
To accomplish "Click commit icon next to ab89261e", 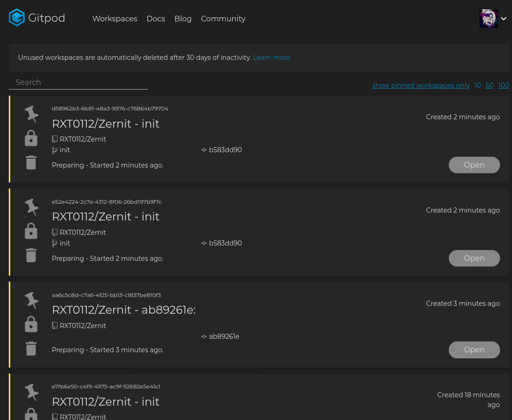I will (204, 336).
